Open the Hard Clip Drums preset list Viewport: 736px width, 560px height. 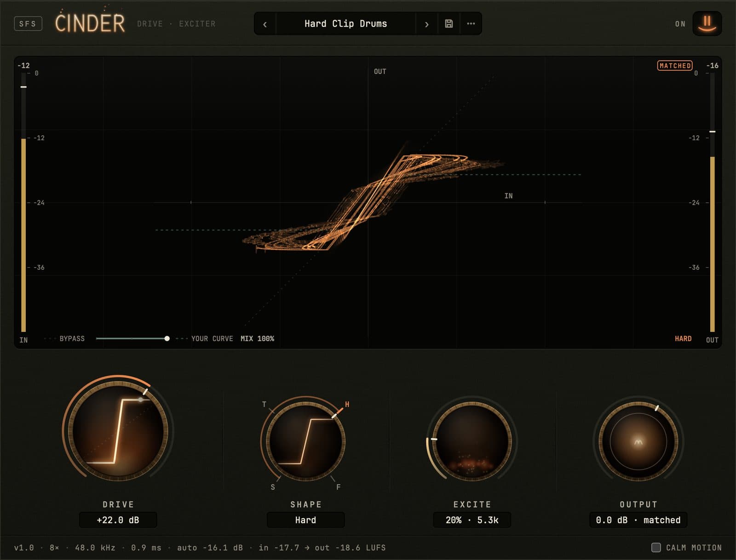click(345, 23)
